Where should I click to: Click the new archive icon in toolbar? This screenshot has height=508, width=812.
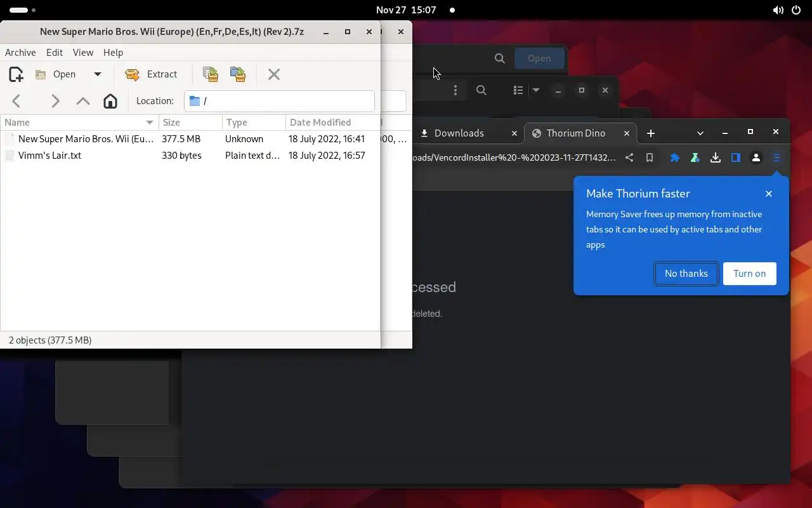16,74
